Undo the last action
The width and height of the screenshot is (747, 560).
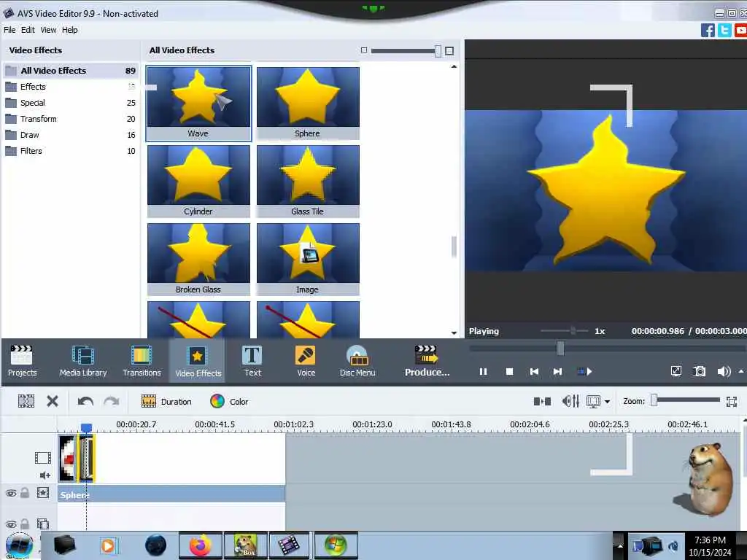click(x=86, y=402)
